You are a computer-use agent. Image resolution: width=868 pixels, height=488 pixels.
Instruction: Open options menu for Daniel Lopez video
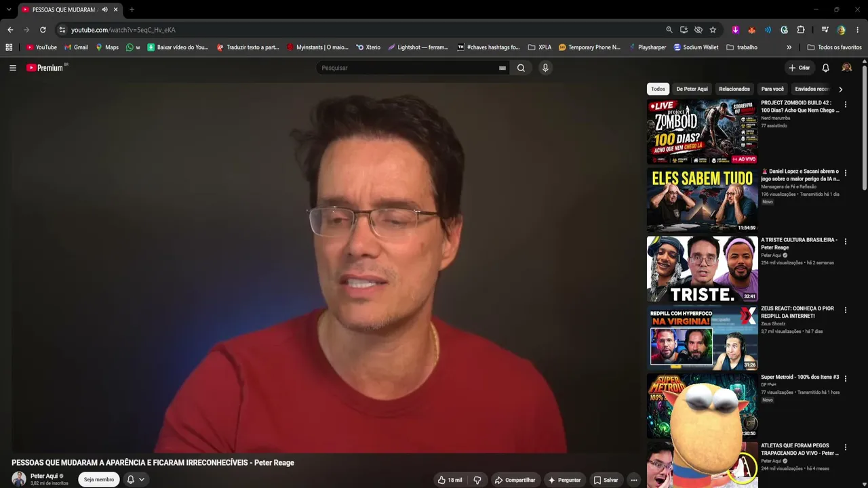(x=846, y=174)
